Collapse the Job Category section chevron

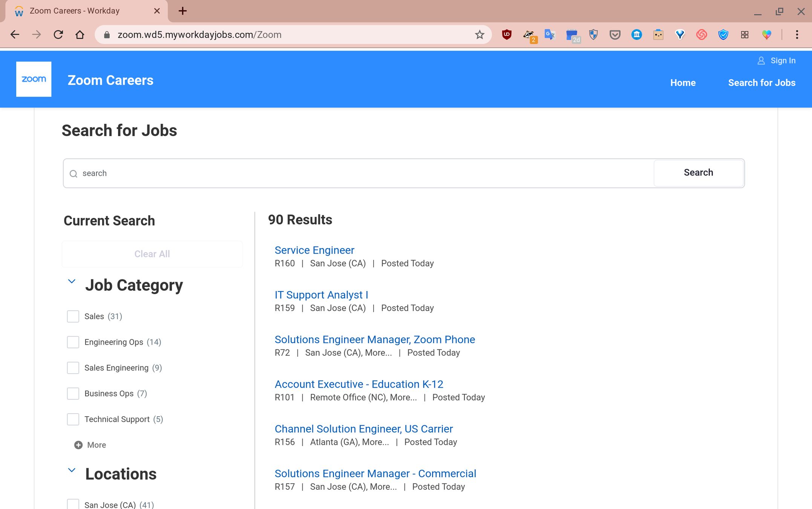72,282
